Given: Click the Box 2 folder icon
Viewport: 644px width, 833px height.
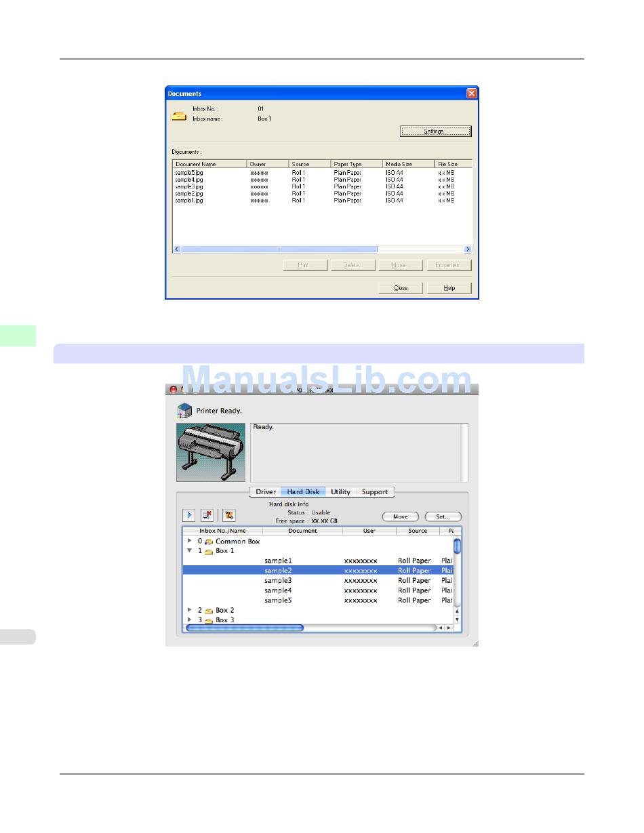Looking at the screenshot, I should 209,610.
